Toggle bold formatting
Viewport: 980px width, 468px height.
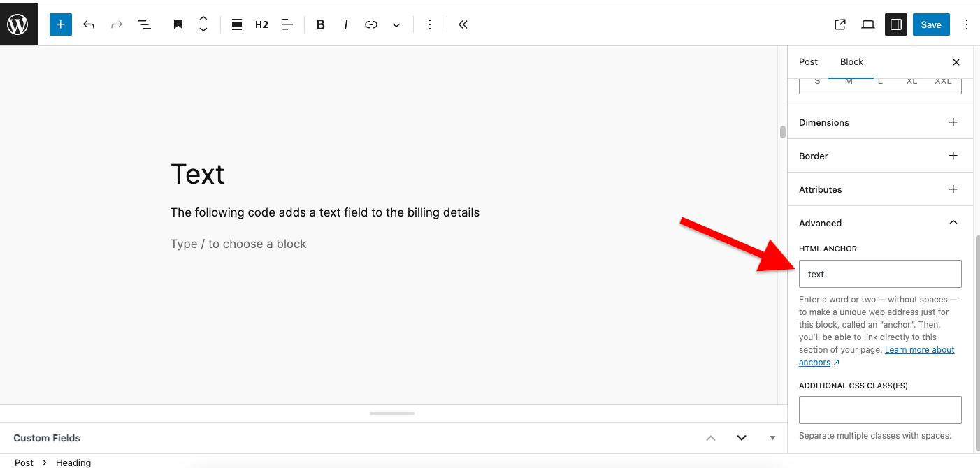tap(321, 24)
